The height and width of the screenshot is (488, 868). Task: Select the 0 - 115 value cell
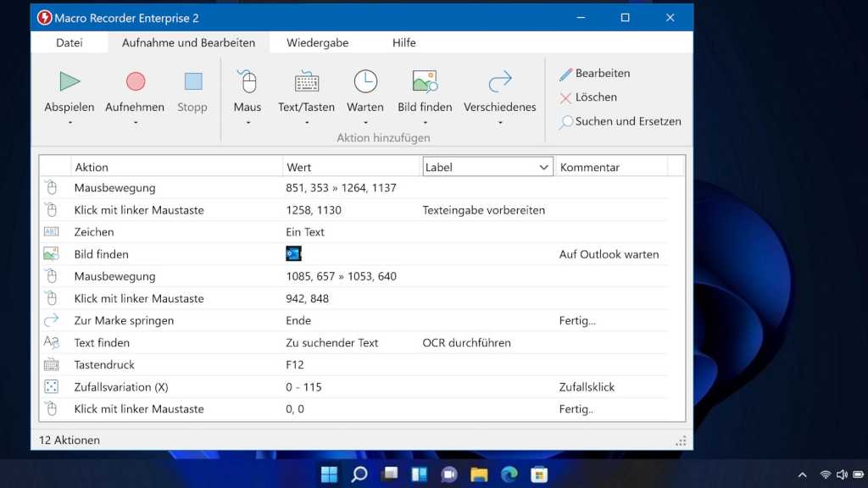pos(303,386)
